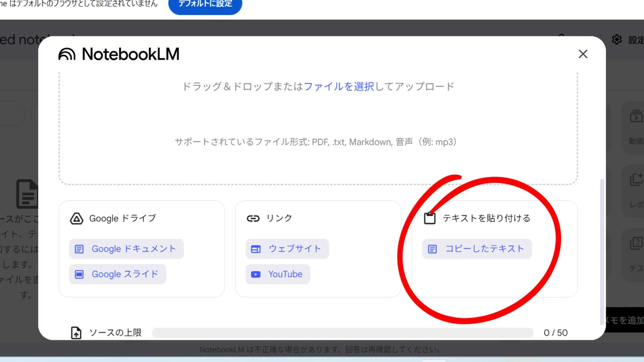This screenshot has height=362, width=644.
Task: Click the NotebookLM logo icon
Action: point(67,54)
